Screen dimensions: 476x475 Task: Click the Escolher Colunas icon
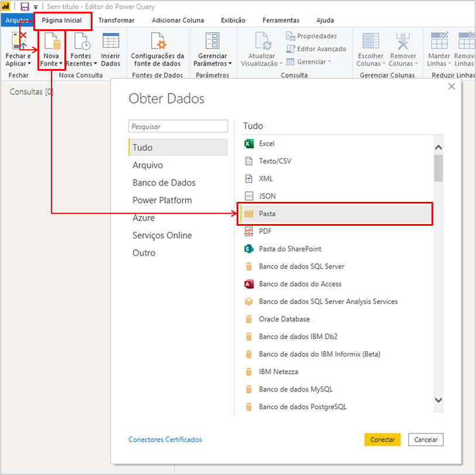(x=370, y=42)
